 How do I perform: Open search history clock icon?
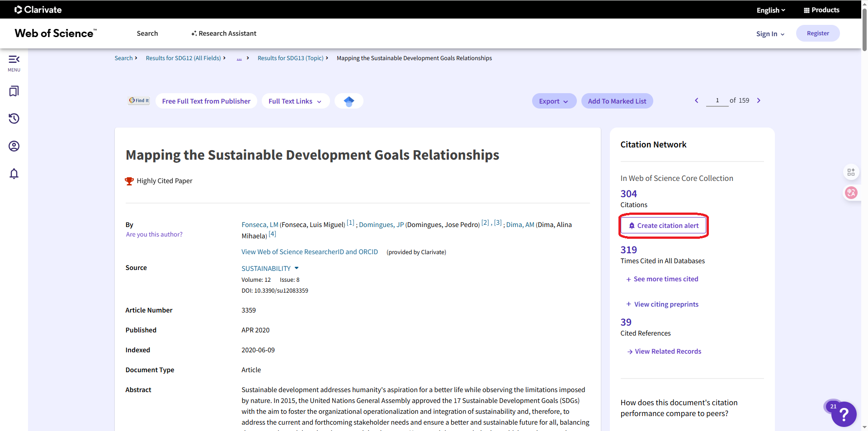click(x=14, y=118)
